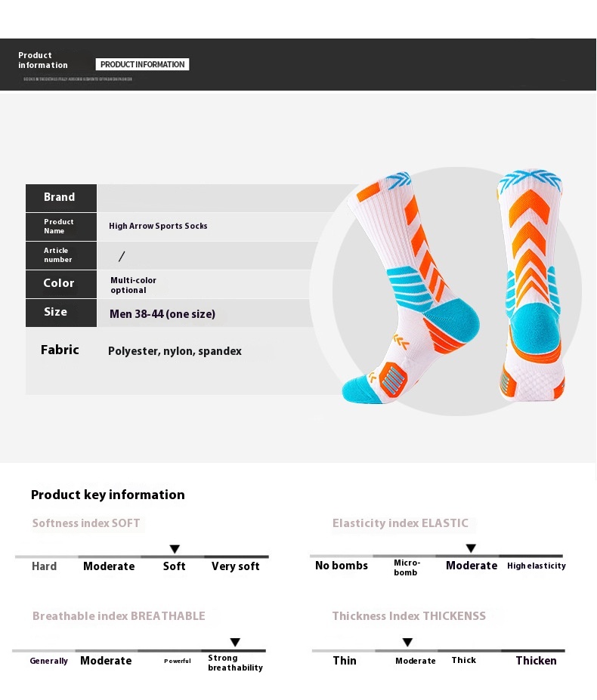597x700 pixels.
Task: Select Very soft on softness scale
Action: pyautogui.click(x=236, y=566)
